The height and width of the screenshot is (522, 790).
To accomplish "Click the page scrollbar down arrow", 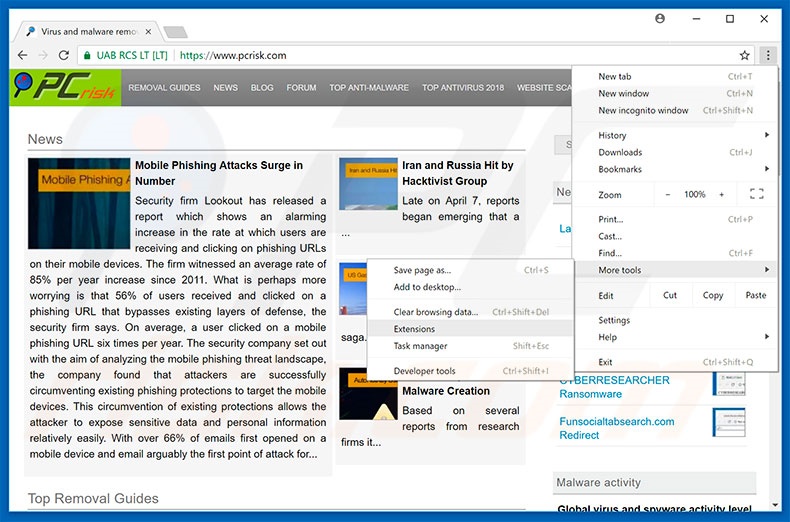I will pos(774,505).
